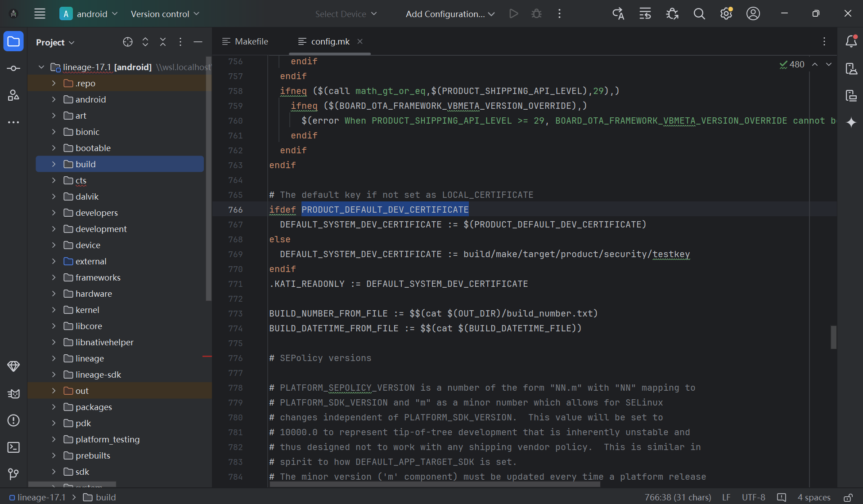Image resolution: width=863 pixels, height=504 pixels.
Task: Open Code With Me translate icon
Action: point(618,14)
